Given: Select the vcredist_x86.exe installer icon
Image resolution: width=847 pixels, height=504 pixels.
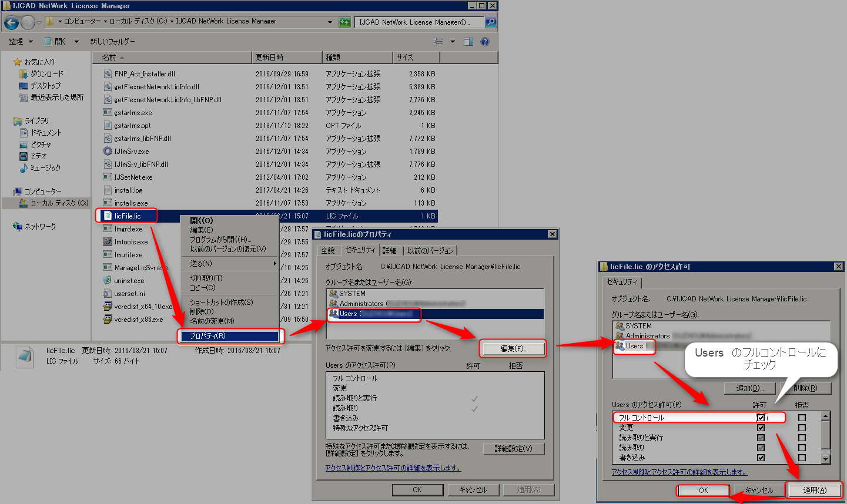Looking at the screenshot, I should [x=108, y=320].
